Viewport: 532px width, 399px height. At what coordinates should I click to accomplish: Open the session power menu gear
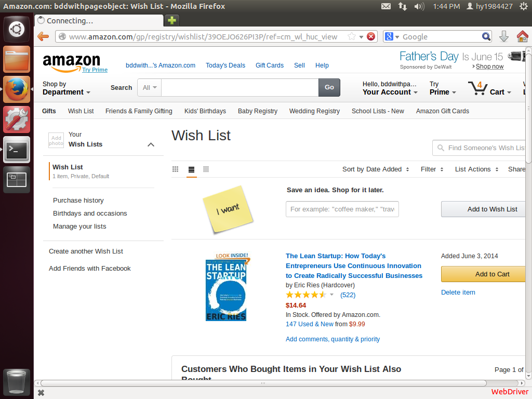(x=524, y=6)
